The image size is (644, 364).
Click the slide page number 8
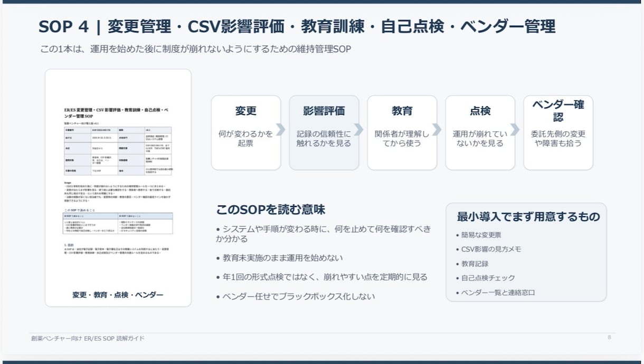609,337
